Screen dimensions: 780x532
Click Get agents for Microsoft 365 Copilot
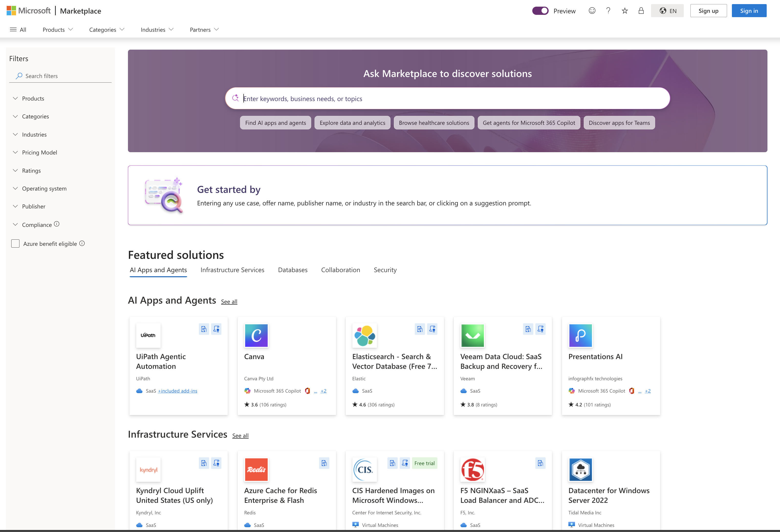click(x=529, y=123)
